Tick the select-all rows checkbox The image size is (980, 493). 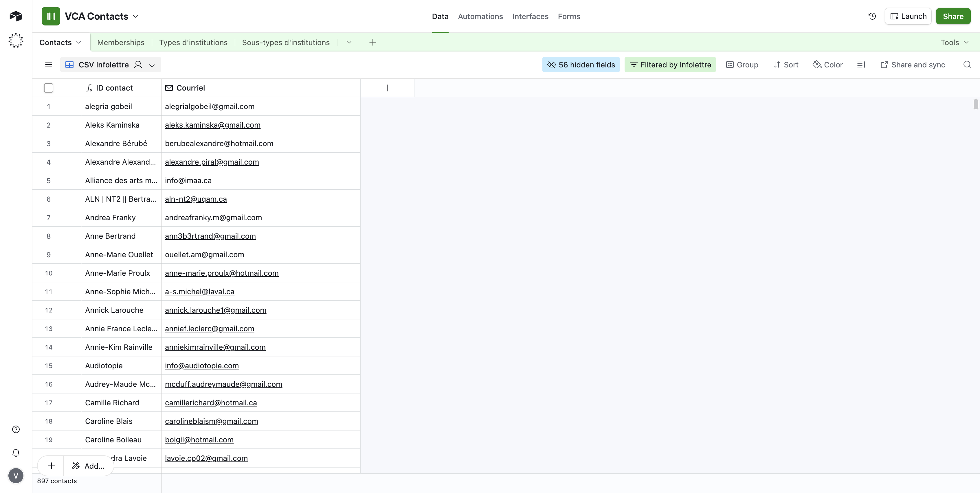pos(48,88)
